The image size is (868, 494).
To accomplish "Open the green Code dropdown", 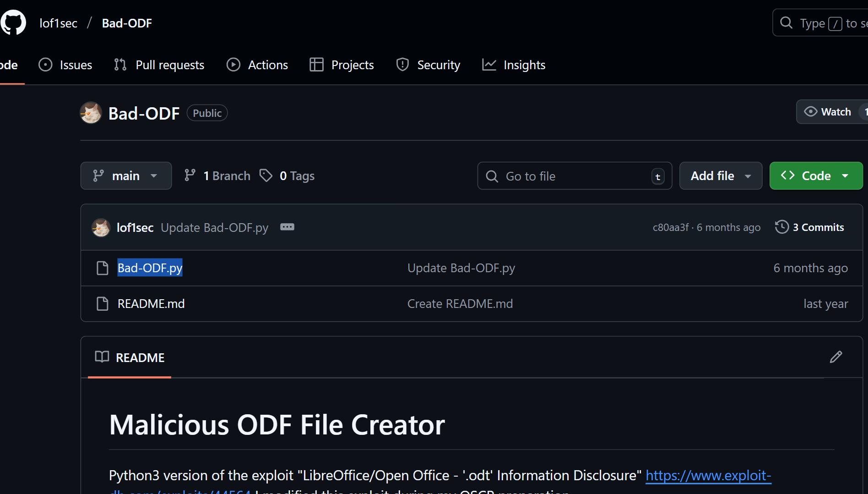I will 816,176.
